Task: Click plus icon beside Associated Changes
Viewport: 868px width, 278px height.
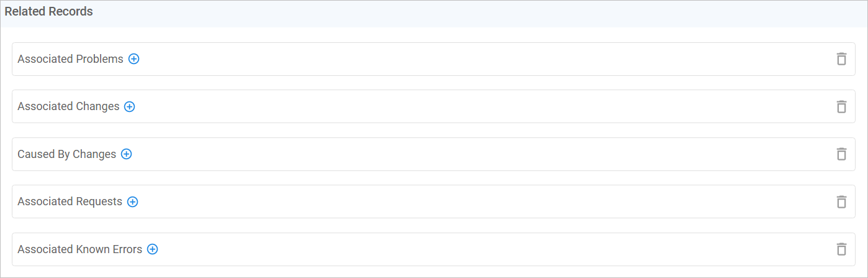Action: coord(129,106)
